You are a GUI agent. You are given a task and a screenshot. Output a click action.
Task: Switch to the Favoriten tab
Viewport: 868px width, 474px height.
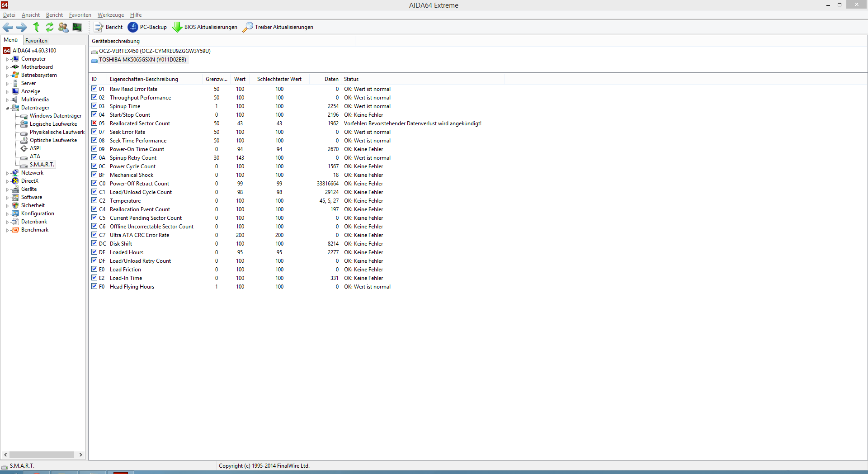click(x=36, y=40)
